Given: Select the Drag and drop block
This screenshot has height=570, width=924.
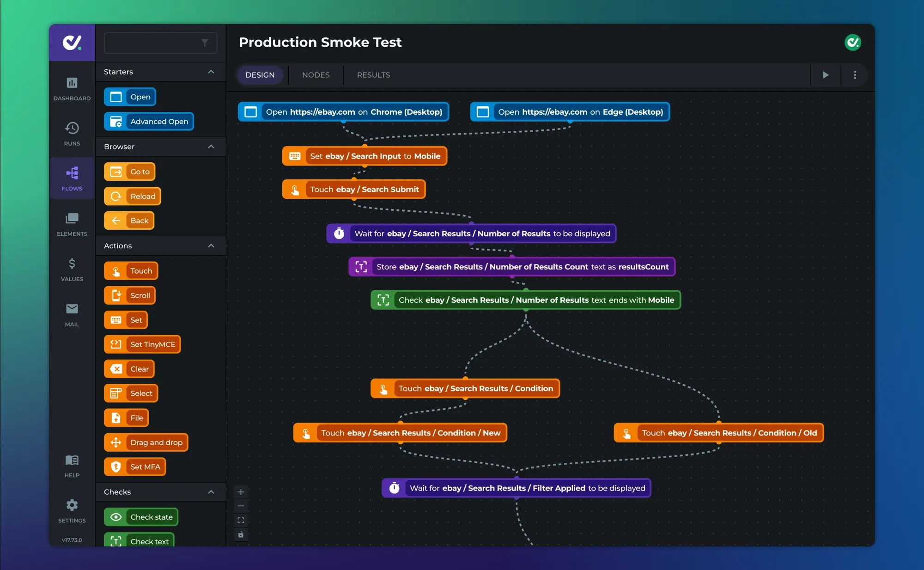Looking at the screenshot, I should point(146,442).
